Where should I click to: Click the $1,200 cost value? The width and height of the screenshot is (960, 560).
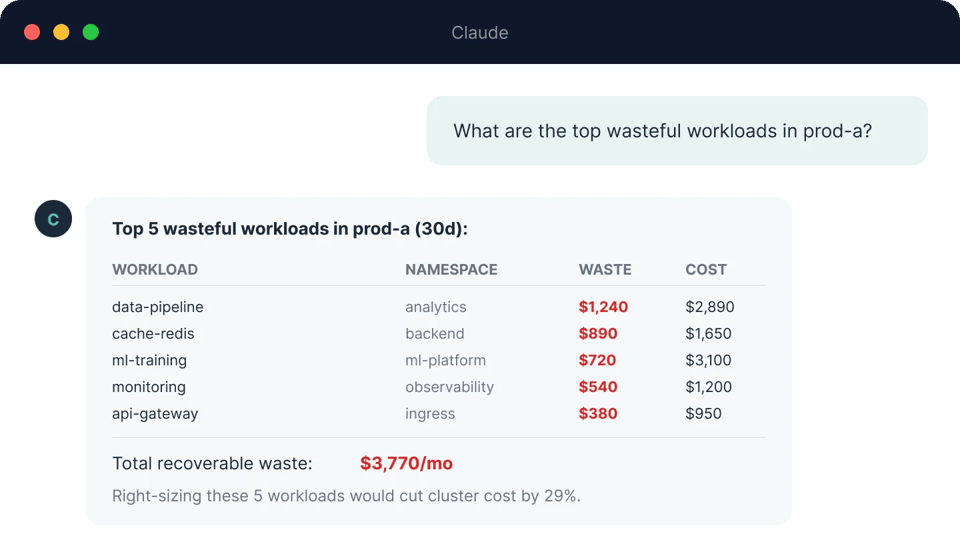point(708,387)
